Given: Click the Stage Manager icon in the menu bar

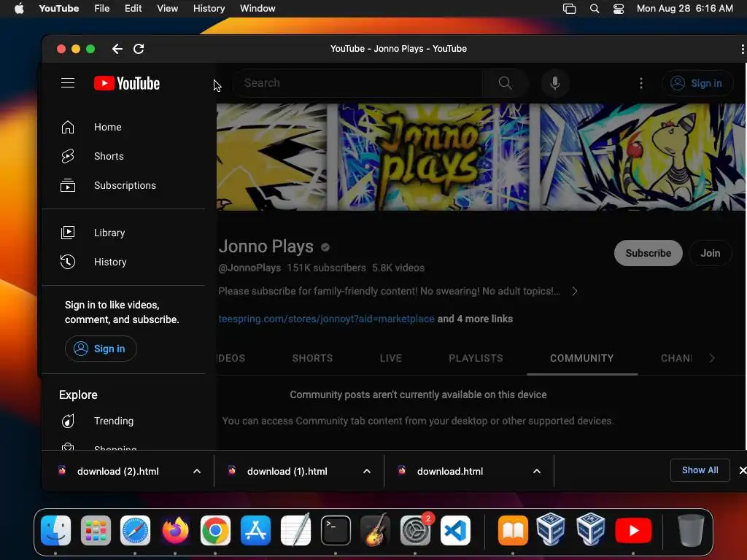Looking at the screenshot, I should (x=569, y=9).
